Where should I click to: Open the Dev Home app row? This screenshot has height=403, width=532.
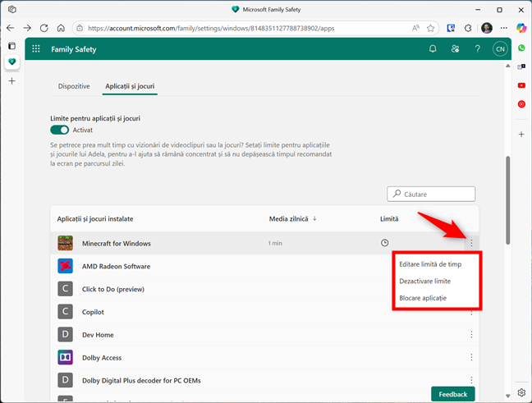(264, 335)
